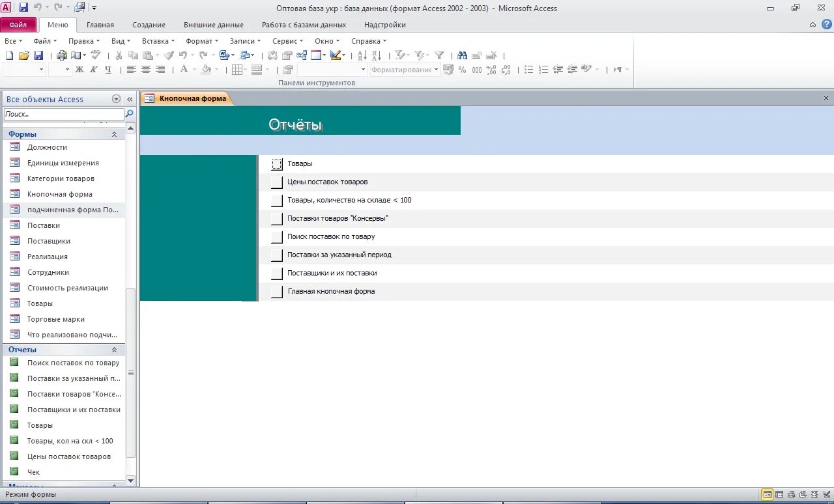Image resolution: width=834 pixels, height=504 pixels.
Task: Click the bulleted list icon
Action: coord(528,70)
